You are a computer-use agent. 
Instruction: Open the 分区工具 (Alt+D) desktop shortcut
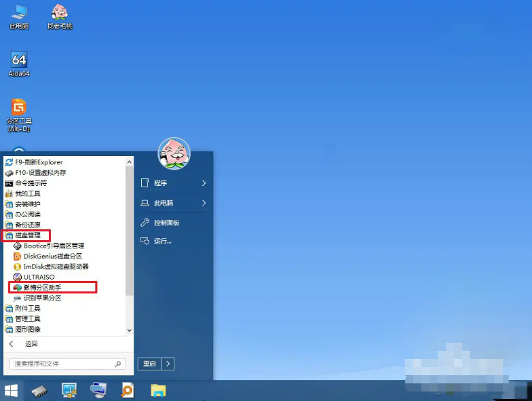pos(18,112)
